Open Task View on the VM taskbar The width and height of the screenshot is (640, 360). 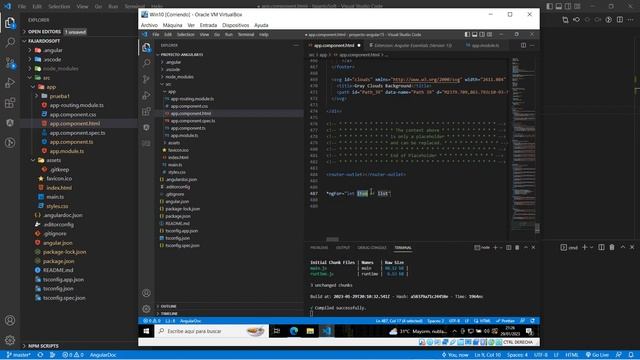click(277, 331)
